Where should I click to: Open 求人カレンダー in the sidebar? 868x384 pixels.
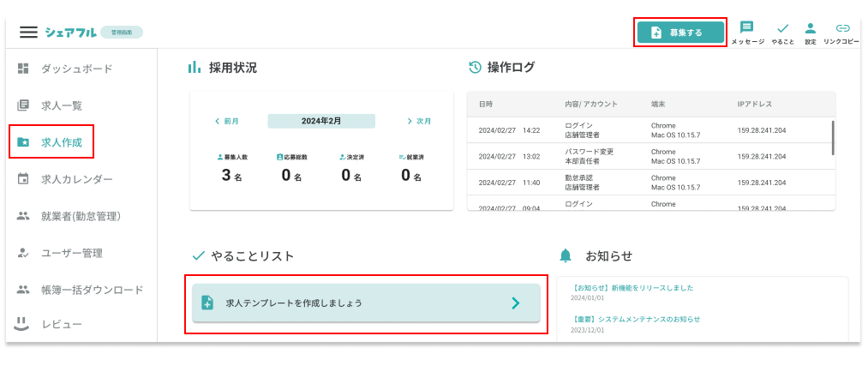[76, 179]
